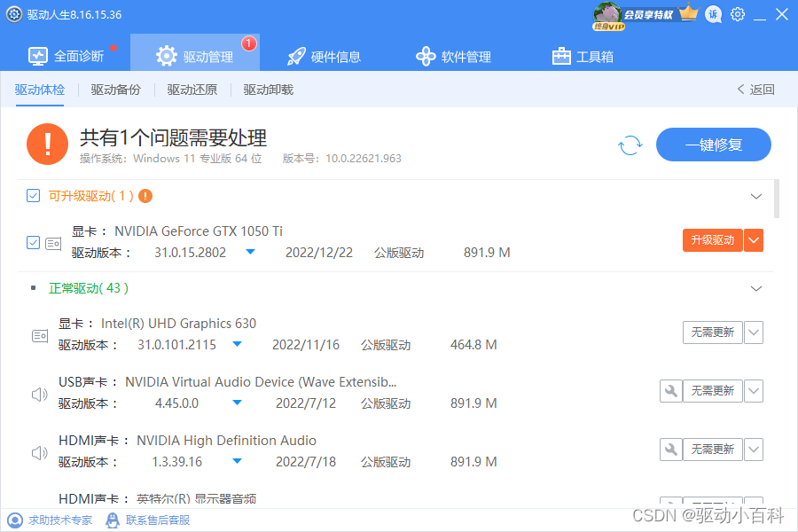Click the speaker icon for USB声卡 row
The height and width of the screenshot is (532, 798).
click(40, 394)
